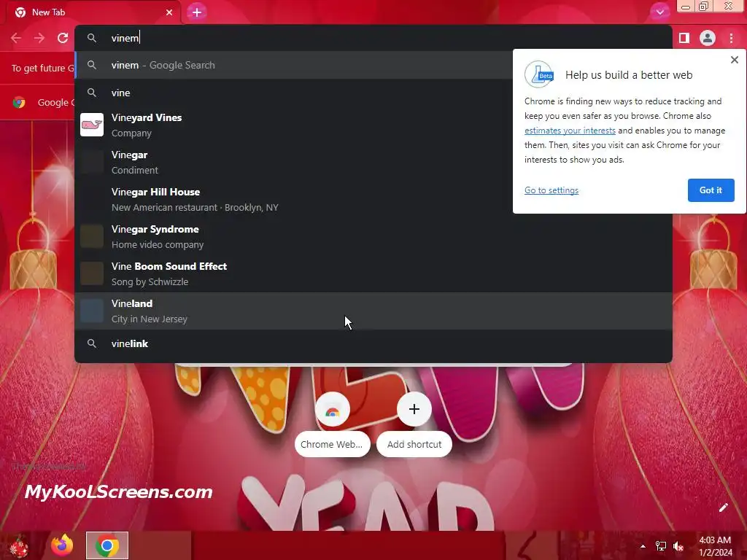The image size is (747, 560).
Task: Open 'estimates your interests' link
Action: [x=570, y=131]
